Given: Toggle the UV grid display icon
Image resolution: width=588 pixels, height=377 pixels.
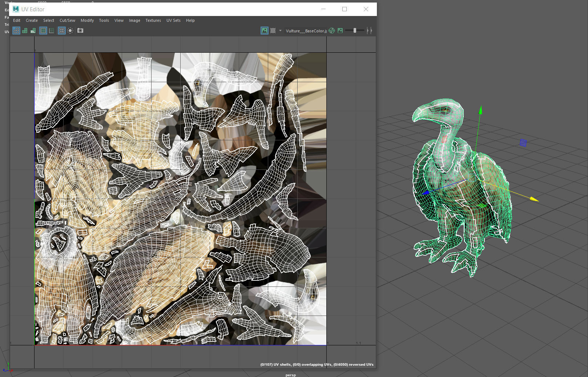Looking at the screenshot, I should 62,31.
